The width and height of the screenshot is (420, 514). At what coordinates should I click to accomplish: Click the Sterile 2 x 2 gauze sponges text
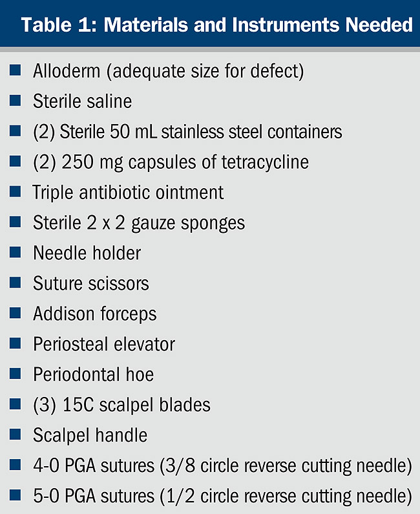pos(139,222)
